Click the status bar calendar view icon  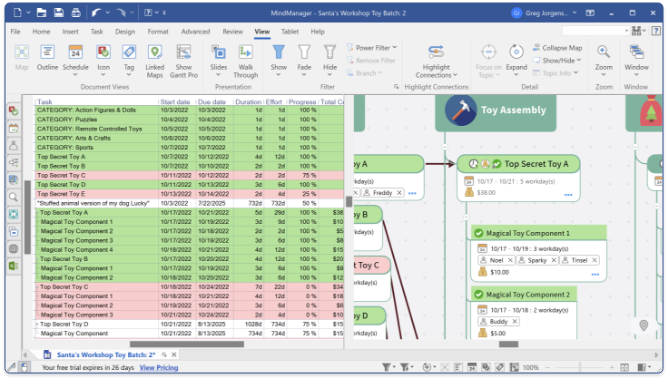472,367
